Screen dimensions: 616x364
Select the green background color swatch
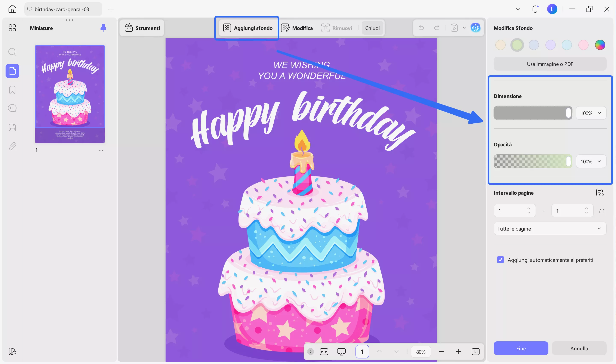tap(517, 45)
